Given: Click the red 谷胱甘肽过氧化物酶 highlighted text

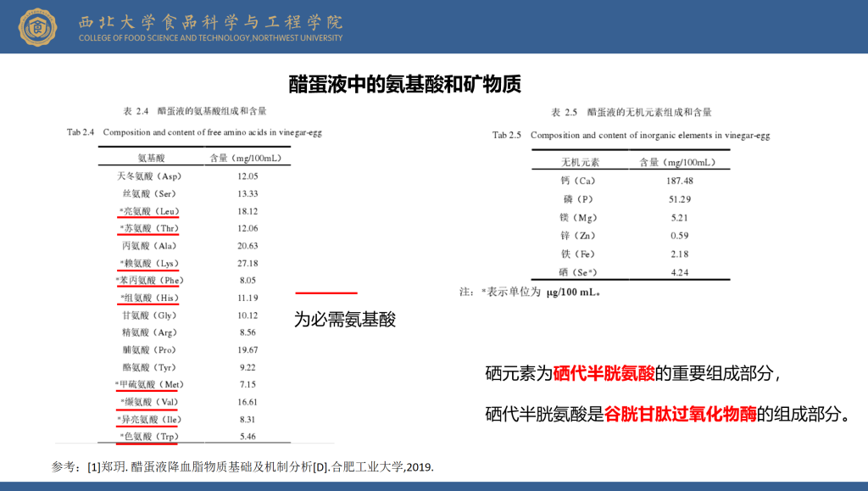Looking at the screenshot, I should 680,415.
